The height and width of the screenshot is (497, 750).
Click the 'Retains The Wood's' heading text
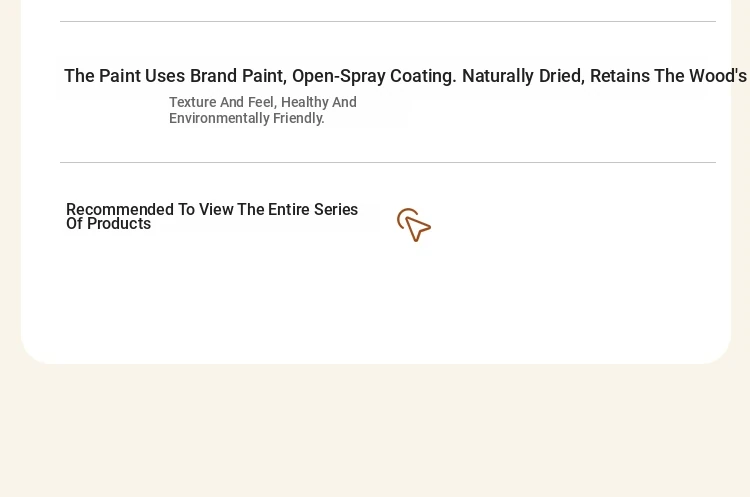tap(668, 76)
